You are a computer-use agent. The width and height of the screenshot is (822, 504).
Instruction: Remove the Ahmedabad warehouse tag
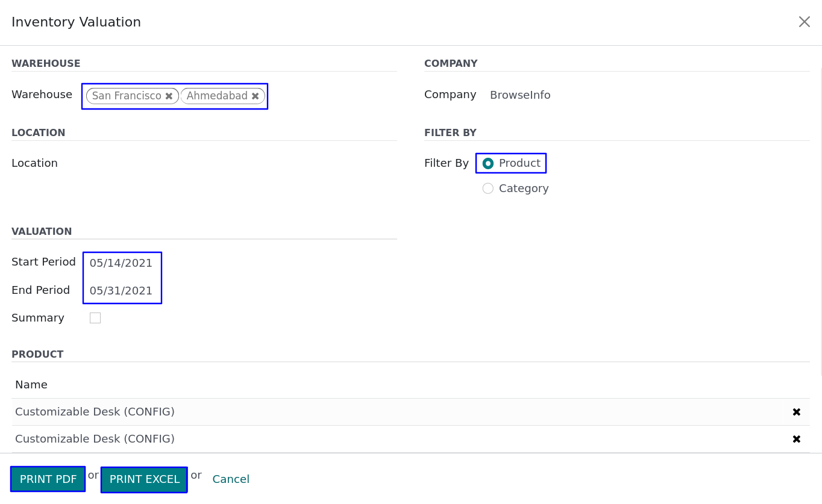255,96
